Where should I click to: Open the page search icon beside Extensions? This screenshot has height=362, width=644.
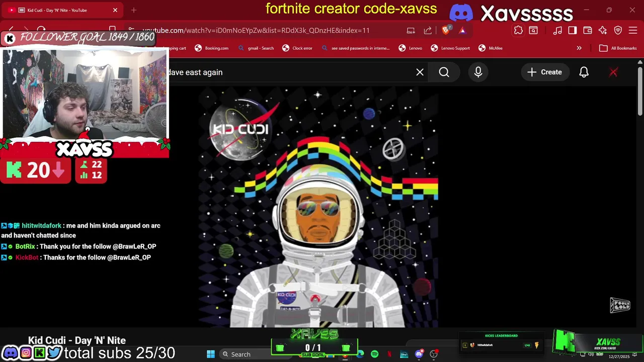tap(533, 30)
